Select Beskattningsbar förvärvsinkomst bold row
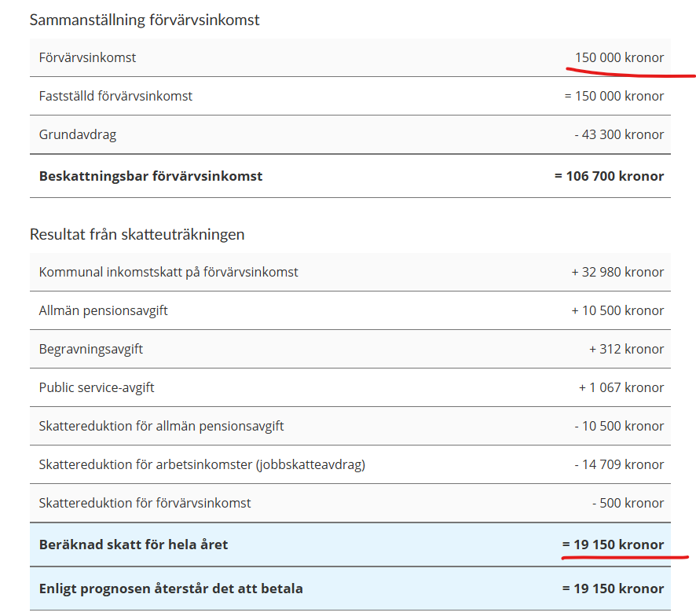 350,176
